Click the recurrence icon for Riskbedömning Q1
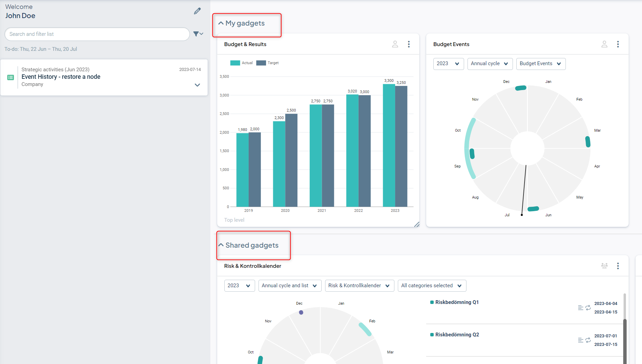642x364 pixels. coord(588,308)
